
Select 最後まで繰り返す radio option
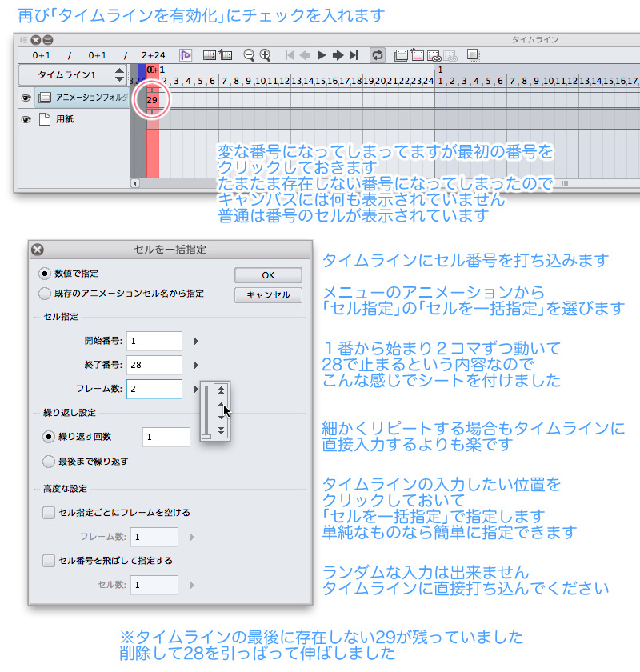click(x=49, y=462)
